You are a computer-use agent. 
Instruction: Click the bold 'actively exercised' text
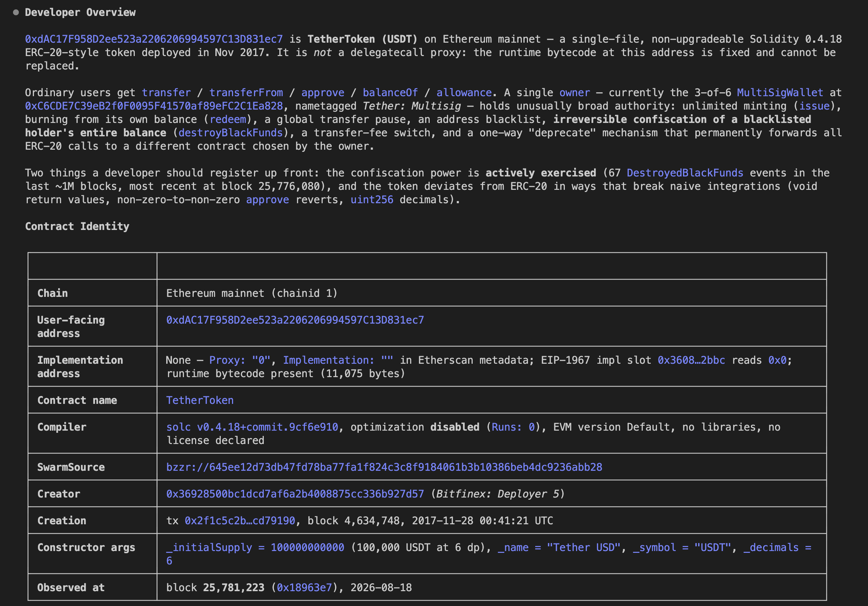click(x=541, y=173)
